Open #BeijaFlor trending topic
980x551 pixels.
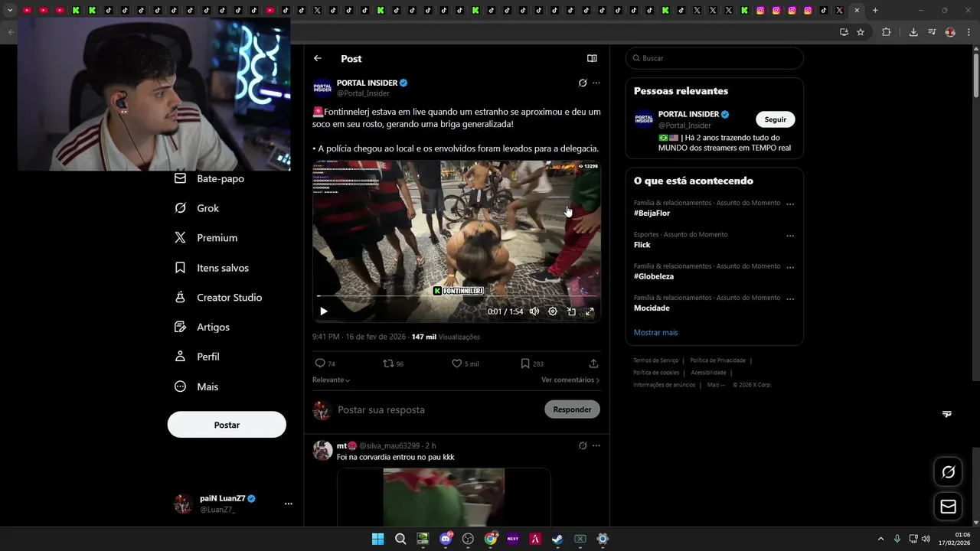652,214
